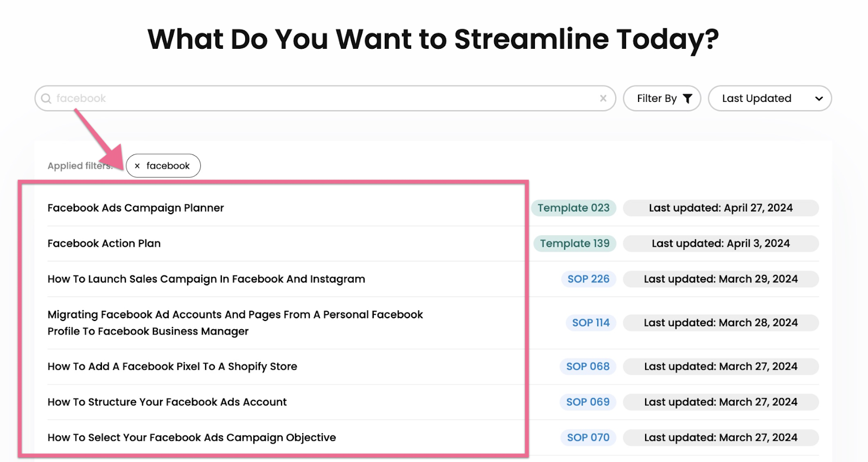Click the search magnifier icon

[x=46, y=99]
